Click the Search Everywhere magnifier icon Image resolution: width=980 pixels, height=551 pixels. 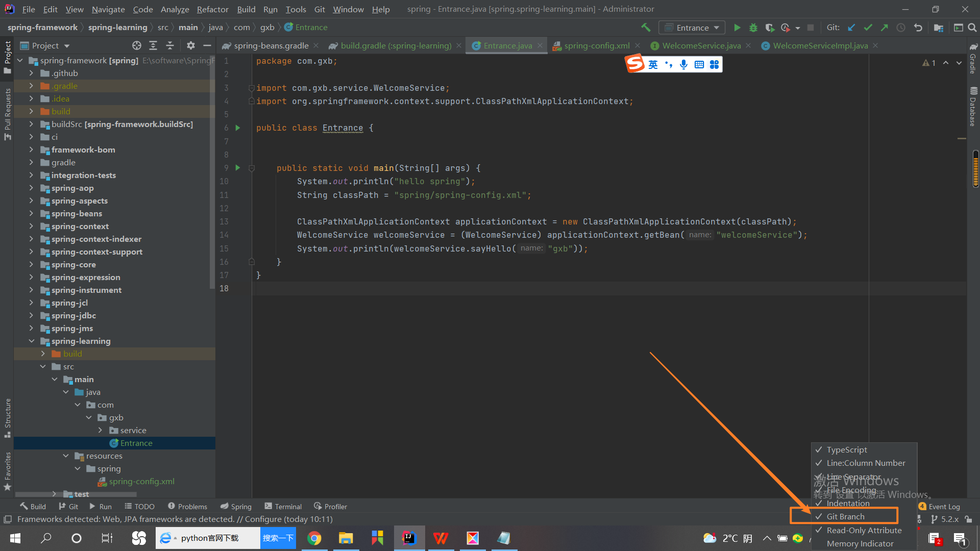[x=972, y=28]
